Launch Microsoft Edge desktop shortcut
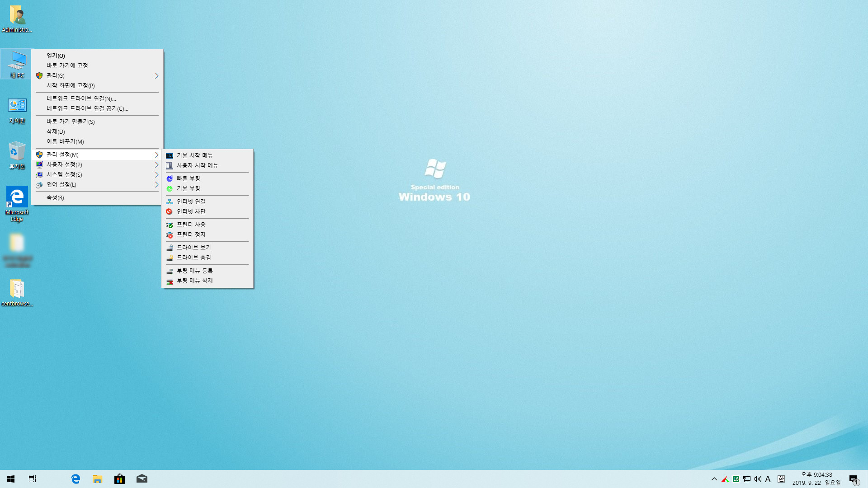This screenshot has width=868, height=488. point(17,204)
